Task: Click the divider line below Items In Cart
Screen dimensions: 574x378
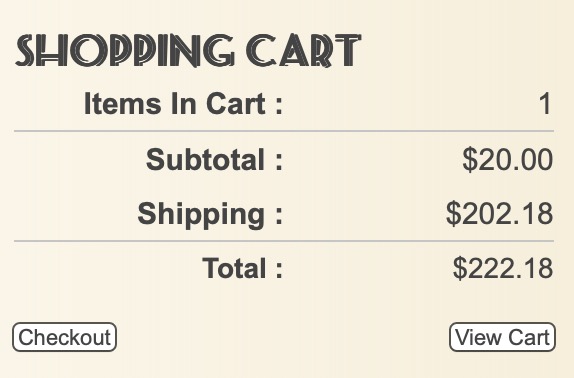Action: click(284, 131)
